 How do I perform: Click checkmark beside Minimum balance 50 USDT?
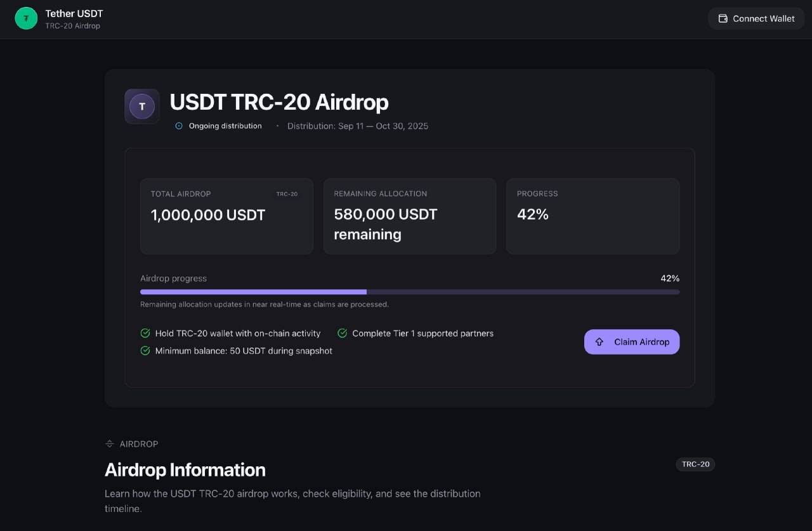point(145,351)
